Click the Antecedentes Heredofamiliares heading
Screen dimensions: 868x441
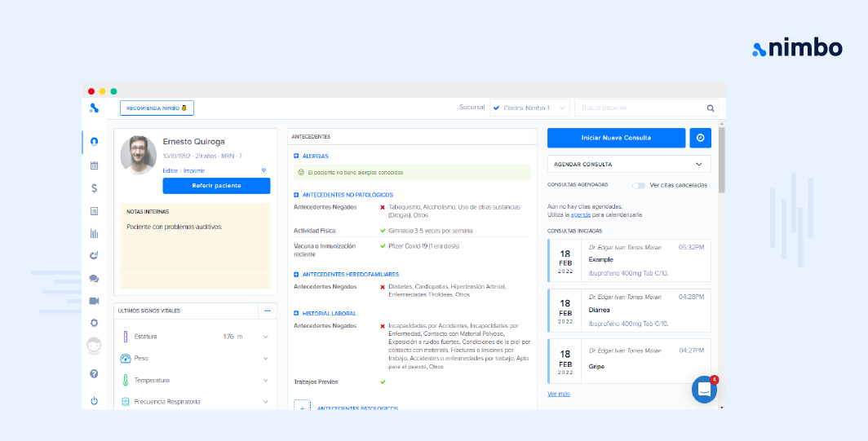pos(351,275)
